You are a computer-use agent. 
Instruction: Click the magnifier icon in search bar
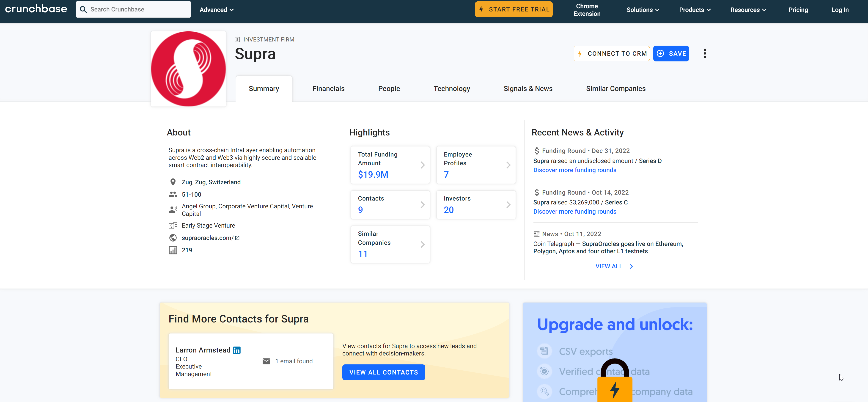tap(83, 9)
